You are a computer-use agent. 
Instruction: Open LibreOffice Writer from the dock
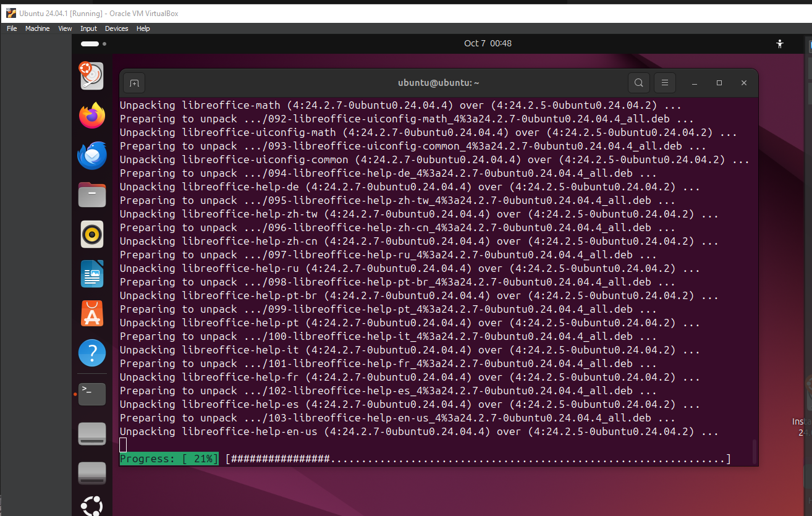(x=92, y=274)
